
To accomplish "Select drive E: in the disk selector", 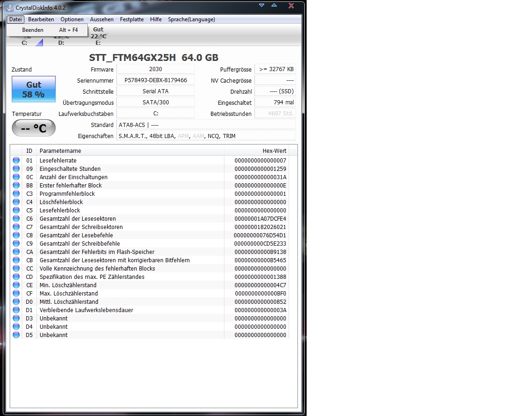I will [x=98, y=36].
